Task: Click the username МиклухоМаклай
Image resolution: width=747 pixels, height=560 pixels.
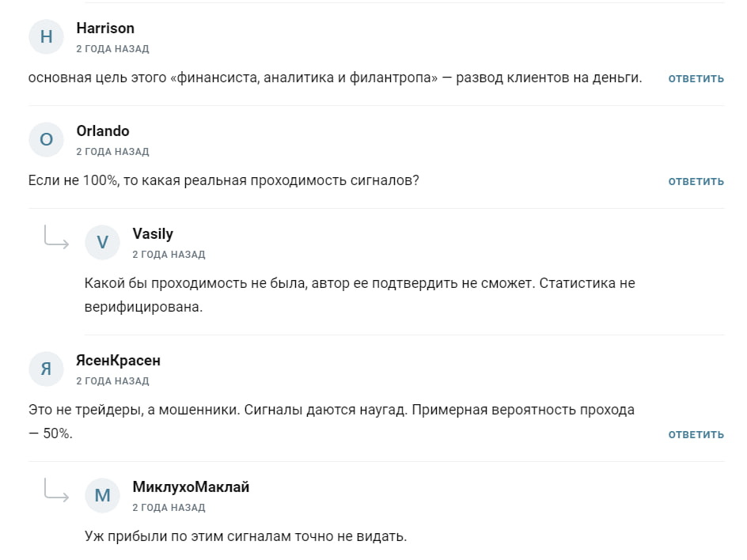Action: coord(189,486)
